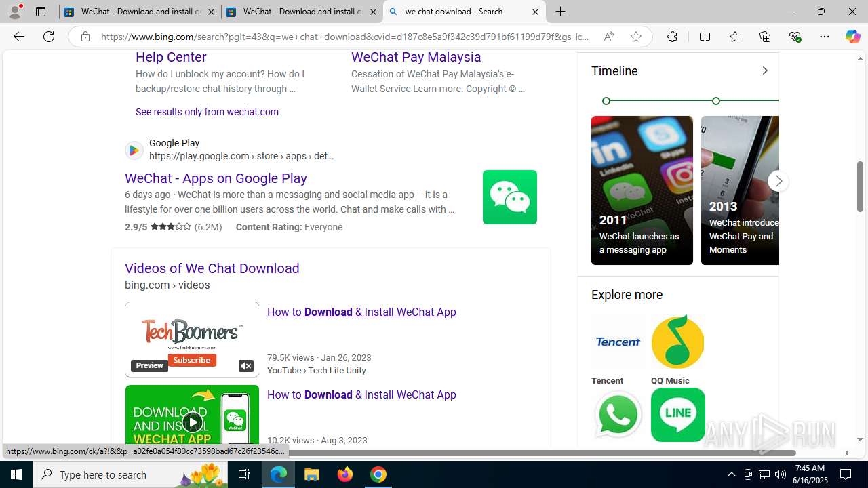Unmute the TechBoomers video preview

click(x=246, y=366)
